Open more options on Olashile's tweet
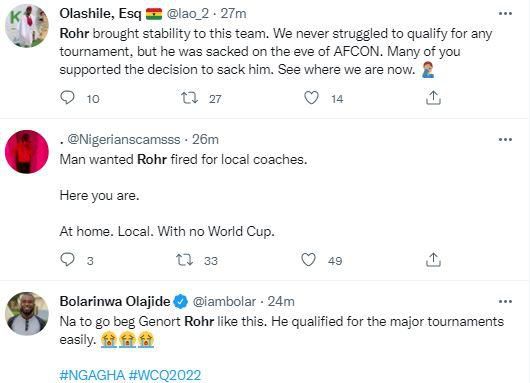 [505, 14]
